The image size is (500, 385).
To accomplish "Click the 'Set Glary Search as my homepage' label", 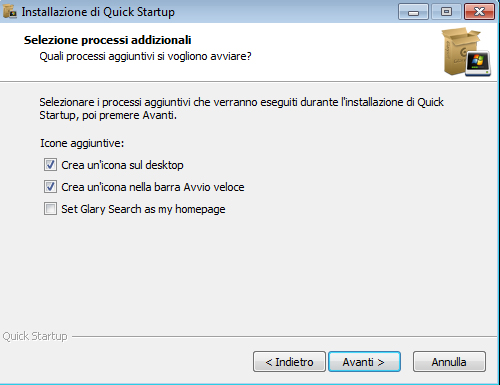I will [143, 209].
